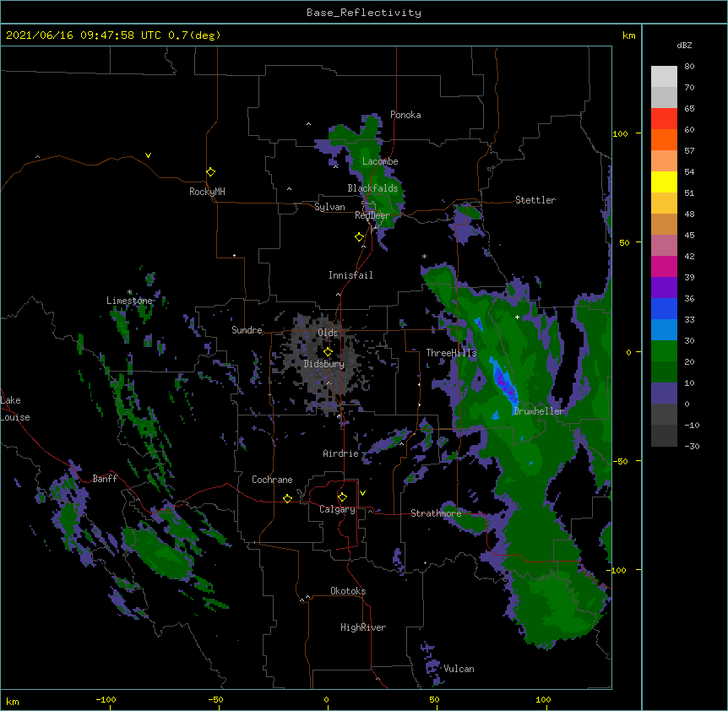Click the Strathmore town label

436,513
